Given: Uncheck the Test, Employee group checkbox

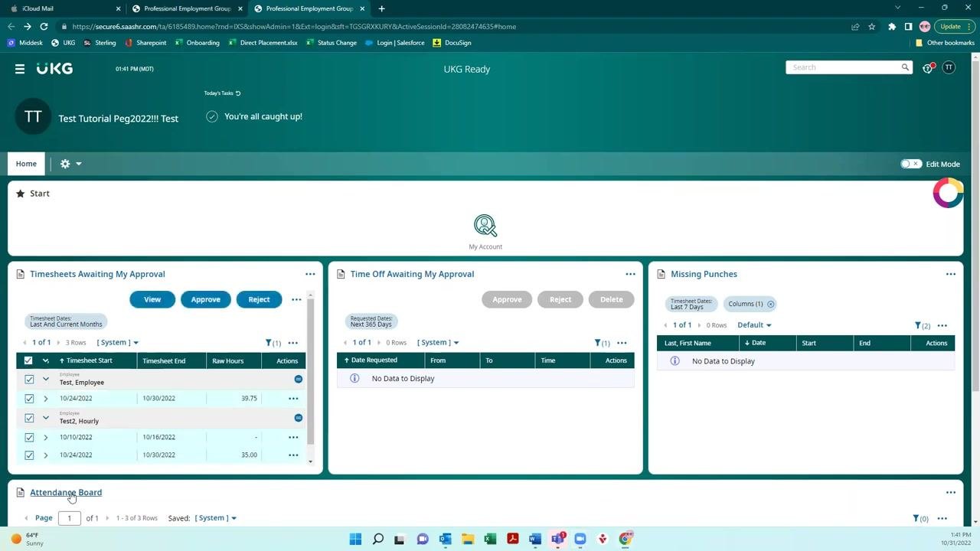Looking at the screenshot, I should (x=29, y=380).
